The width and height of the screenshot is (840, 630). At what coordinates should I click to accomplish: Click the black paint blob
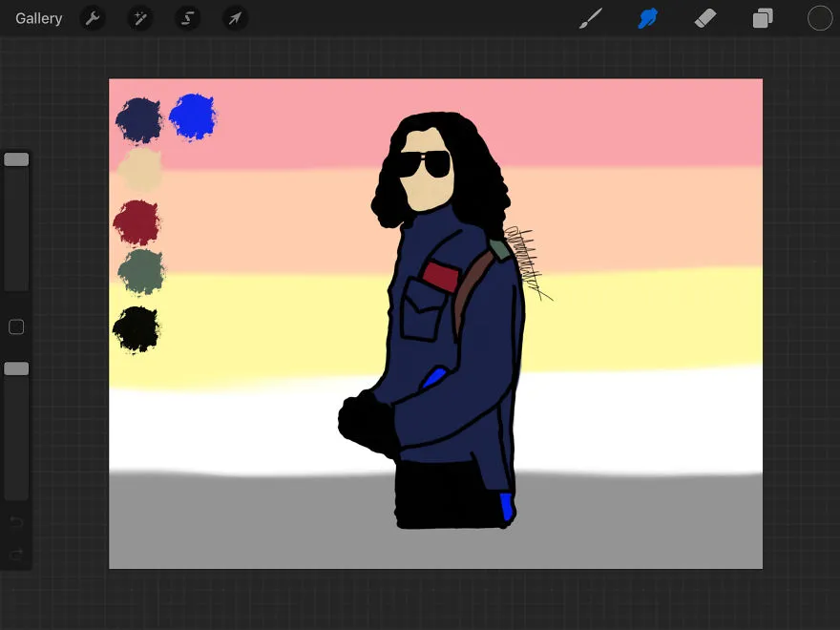[x=136, y=329]
